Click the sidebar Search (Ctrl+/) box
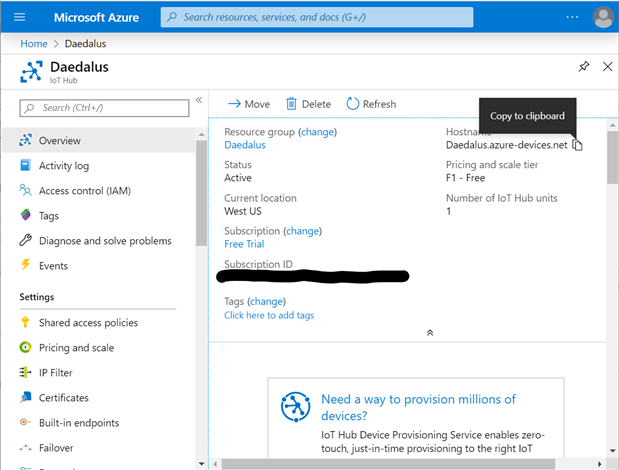The width and height of the screenshot is (619, 470). (x=104, y=108)
